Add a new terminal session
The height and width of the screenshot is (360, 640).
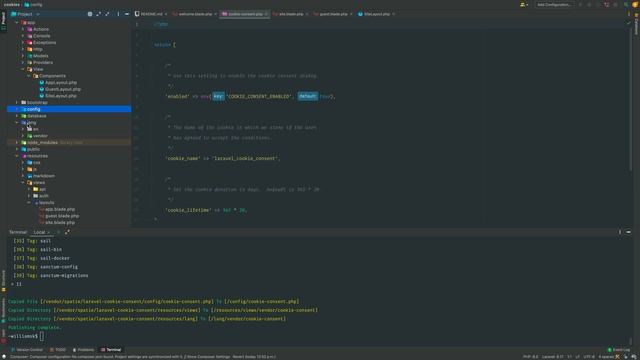coord(58,232)
